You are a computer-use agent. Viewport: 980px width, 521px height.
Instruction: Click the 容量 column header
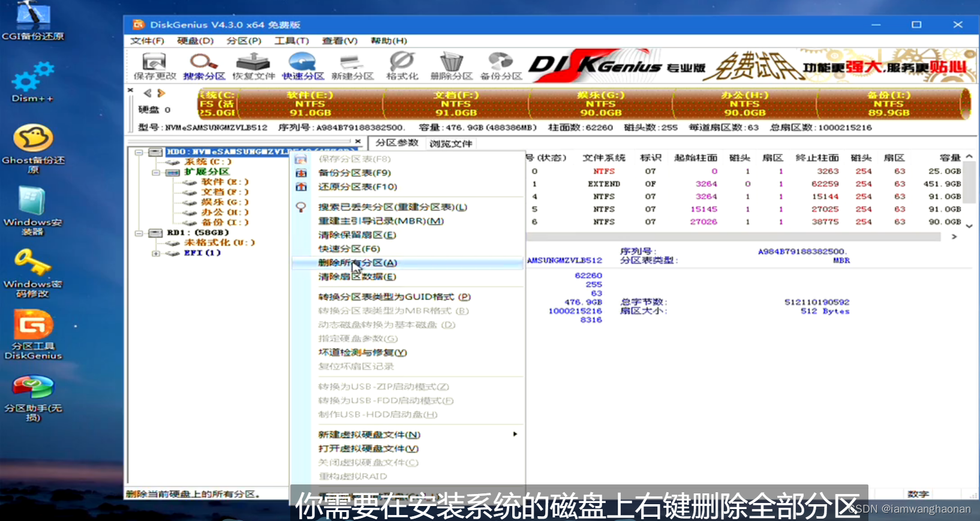tap(950, 158)
